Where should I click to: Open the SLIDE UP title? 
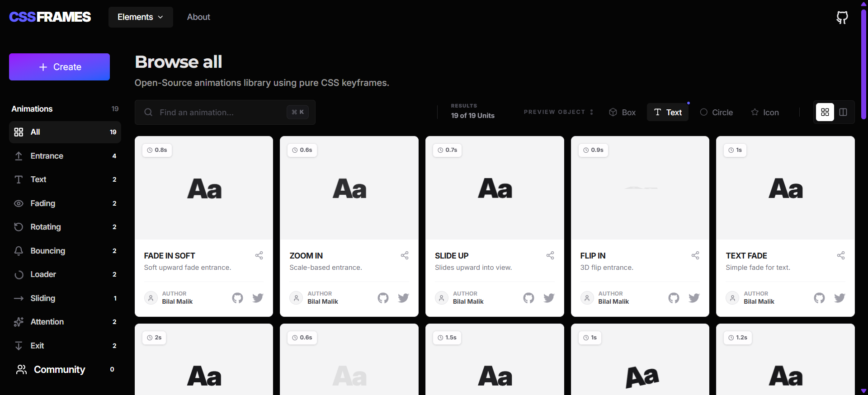452,256
